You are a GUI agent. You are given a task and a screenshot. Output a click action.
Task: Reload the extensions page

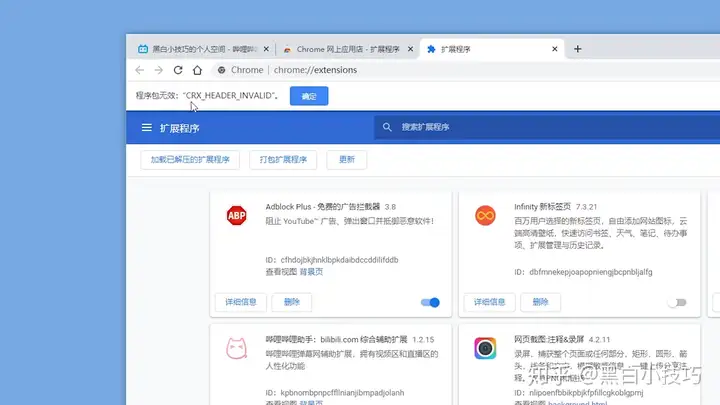178,70
